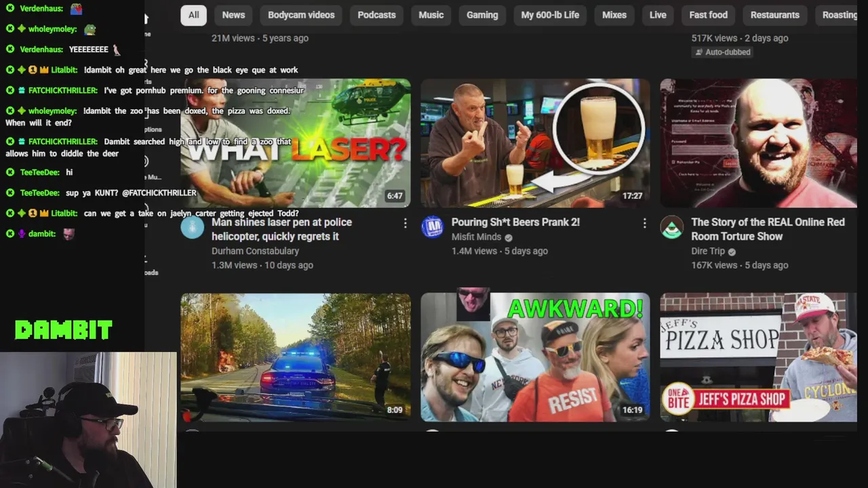This screenshot has width=868, height=488.
Task: Click '167K views • 5 days ago' text
Action: 740,265
